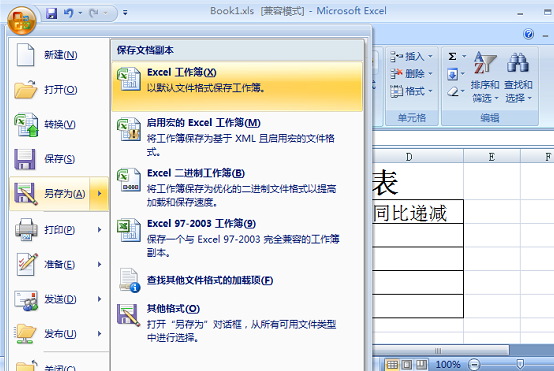
Task: Click the prepare document checklist icon
Action: pos(27,264)
